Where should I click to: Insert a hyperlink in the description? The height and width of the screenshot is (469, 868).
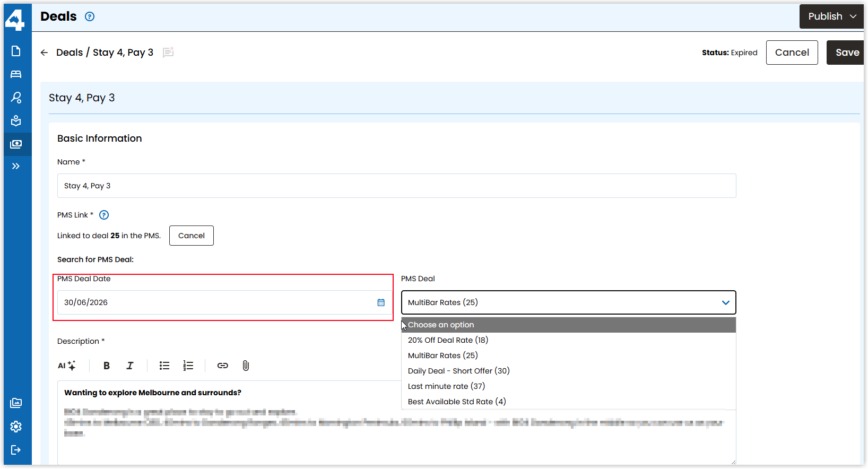point(223,366)
